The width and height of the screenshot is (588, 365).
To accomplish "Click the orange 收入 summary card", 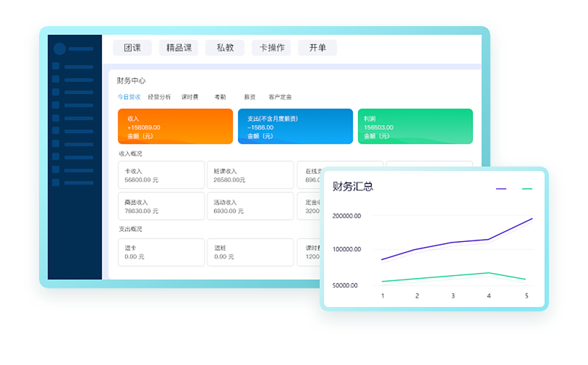I will click(x=176, y=127).
